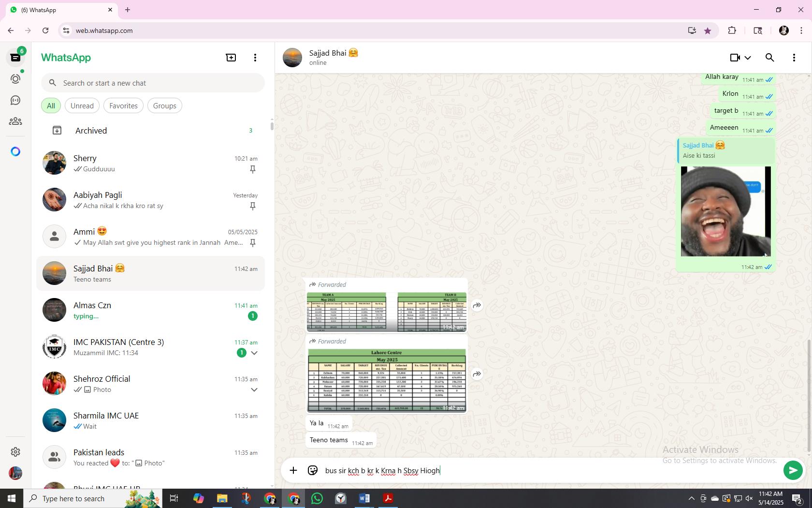Open Adobe Acrobat from the taskbar
The height and width of the screenshot is (508, 812).
pos(388,498)
